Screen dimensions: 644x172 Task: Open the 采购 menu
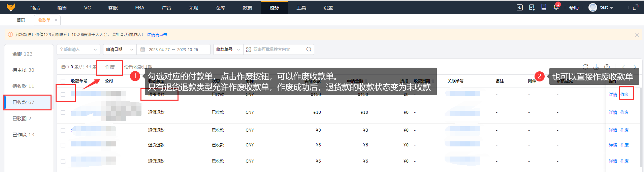coord(193,8)
